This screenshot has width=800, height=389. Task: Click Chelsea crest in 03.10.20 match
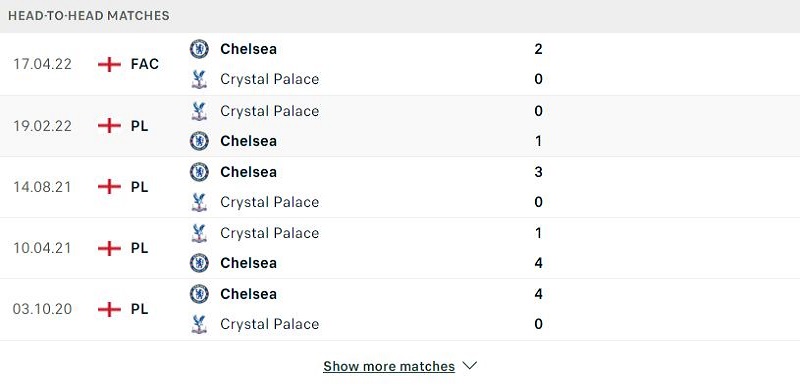199,294
